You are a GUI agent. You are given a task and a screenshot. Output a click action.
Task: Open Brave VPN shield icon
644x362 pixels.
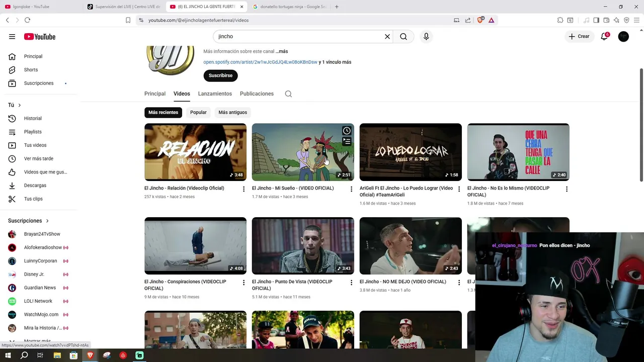tap(626, 20)
